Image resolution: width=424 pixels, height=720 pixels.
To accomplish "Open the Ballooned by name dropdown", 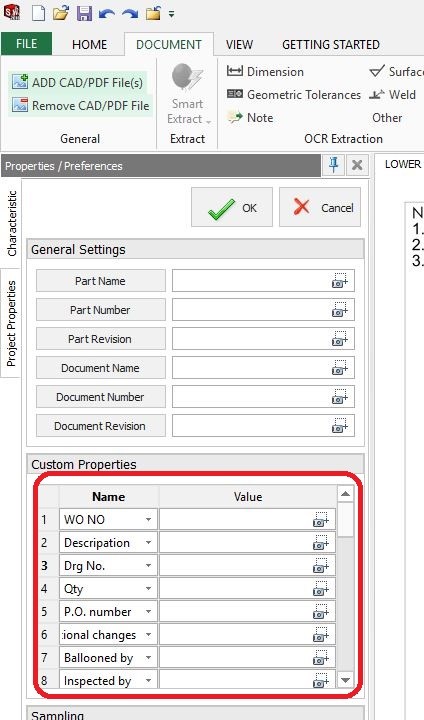I will pos(148,658).
